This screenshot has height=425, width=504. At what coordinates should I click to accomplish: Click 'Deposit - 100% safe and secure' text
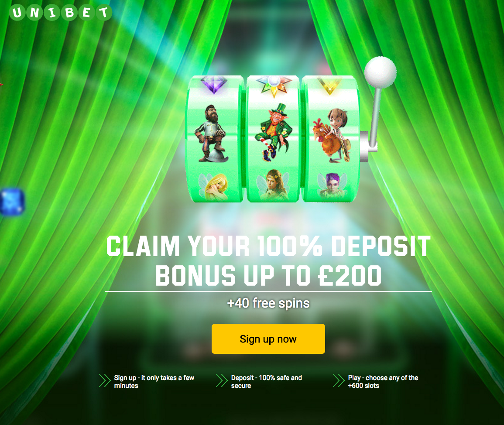pyautogui.click(x=267, y=382)
